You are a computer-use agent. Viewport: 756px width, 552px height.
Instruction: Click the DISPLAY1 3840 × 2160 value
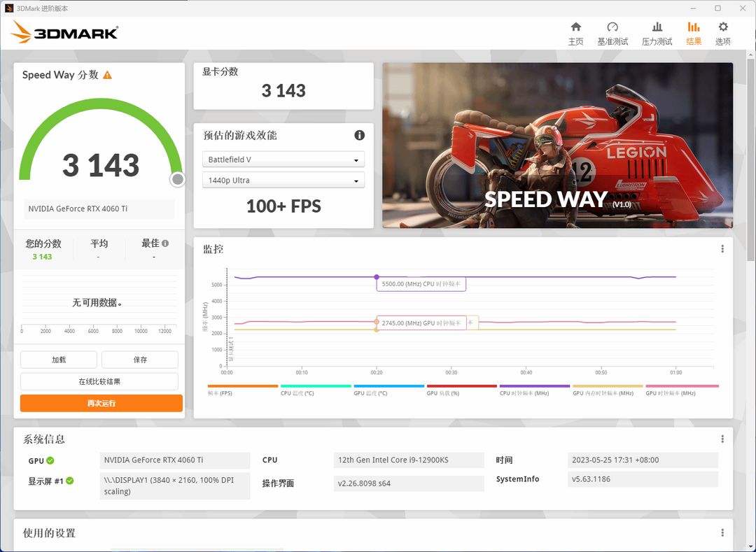(174, 486)
